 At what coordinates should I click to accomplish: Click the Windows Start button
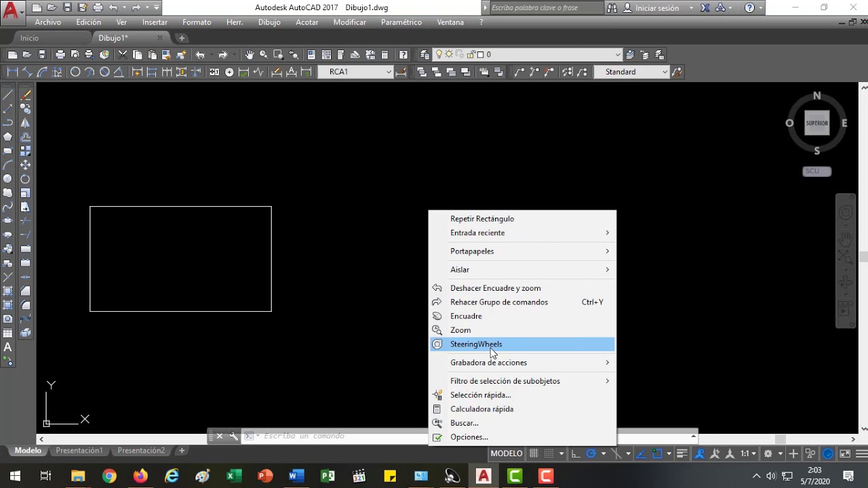click(x=15, y=476)
